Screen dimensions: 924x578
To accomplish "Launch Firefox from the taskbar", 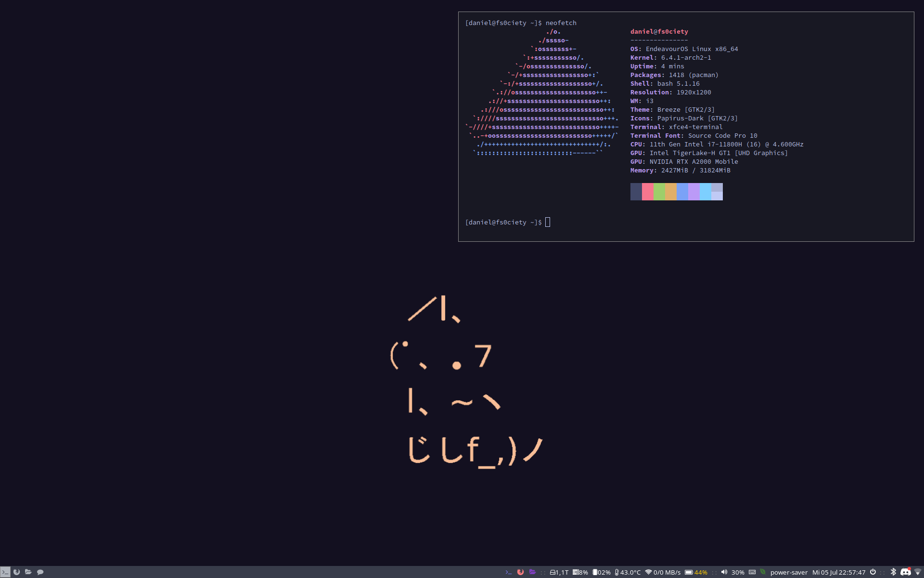I will coord(17,572).
